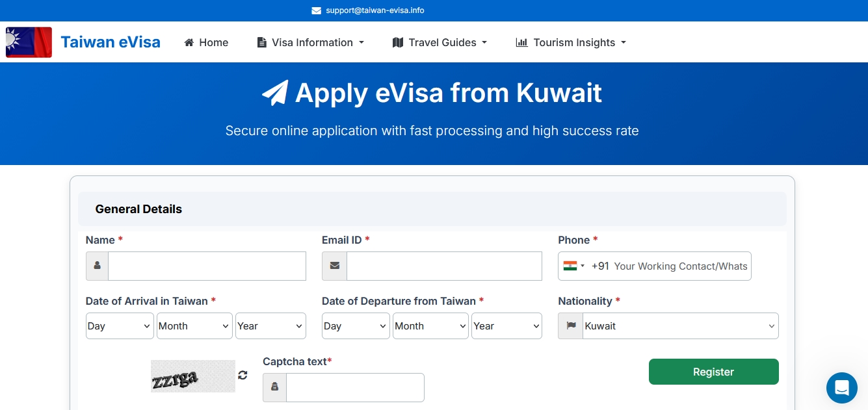Click the envelope icon beside Email ID
The height and width of the screenshot is (410, 868).
(x=335, y=266)
